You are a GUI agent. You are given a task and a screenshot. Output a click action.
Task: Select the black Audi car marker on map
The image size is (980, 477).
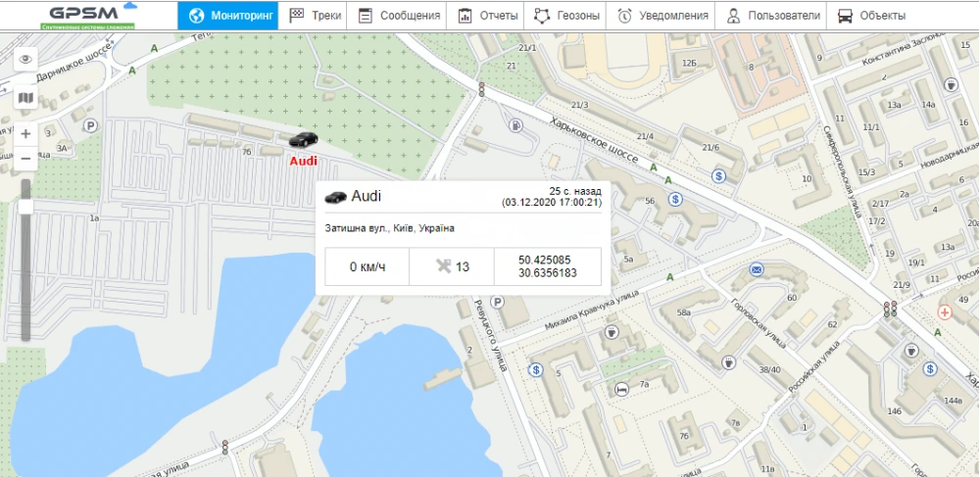coord(303,139)
